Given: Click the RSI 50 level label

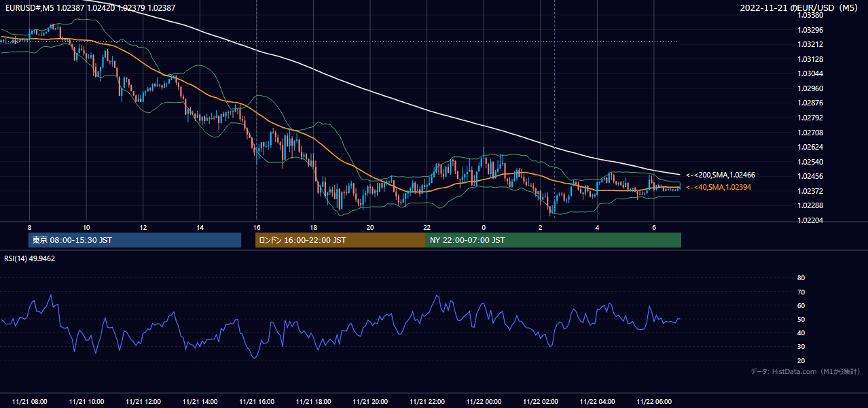Looking at the screenshot, I should [801, 320].
